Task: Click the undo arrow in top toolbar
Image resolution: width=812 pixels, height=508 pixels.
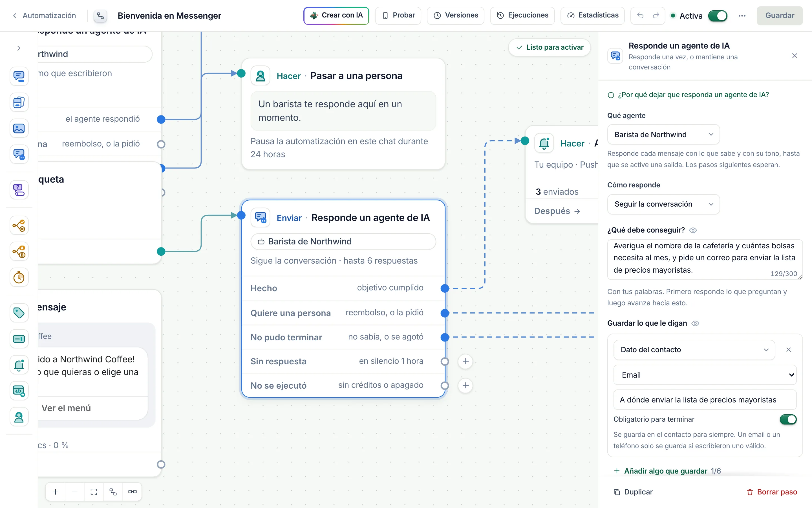Action: click(640, 16)
